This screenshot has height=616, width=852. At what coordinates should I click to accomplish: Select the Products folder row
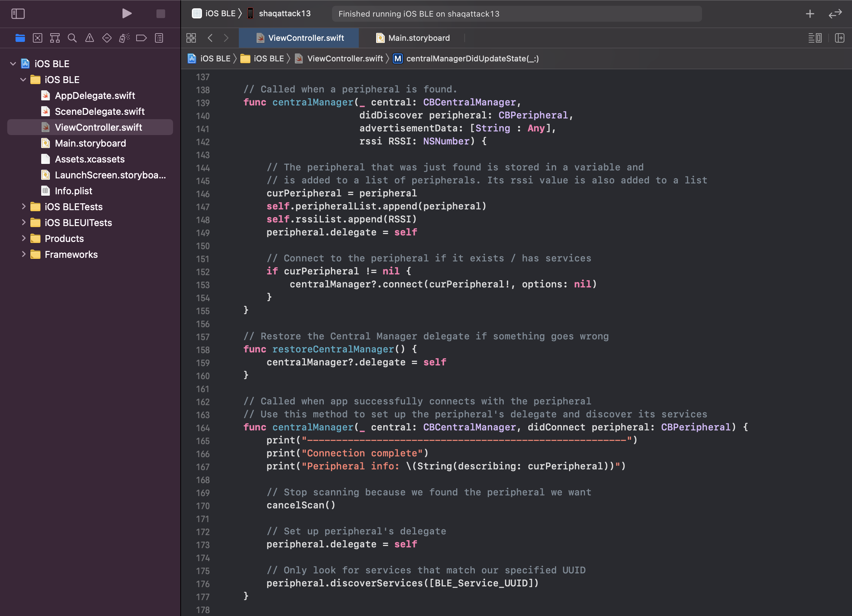click(x=90, y=238)
